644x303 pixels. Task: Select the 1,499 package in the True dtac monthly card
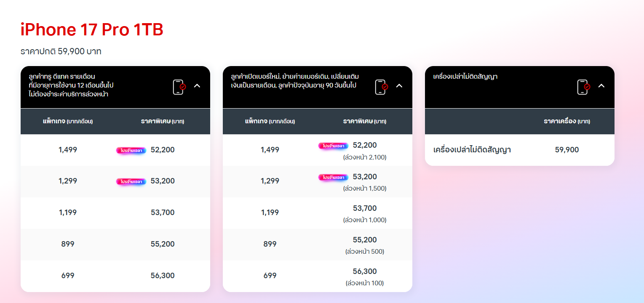point(68,150)
